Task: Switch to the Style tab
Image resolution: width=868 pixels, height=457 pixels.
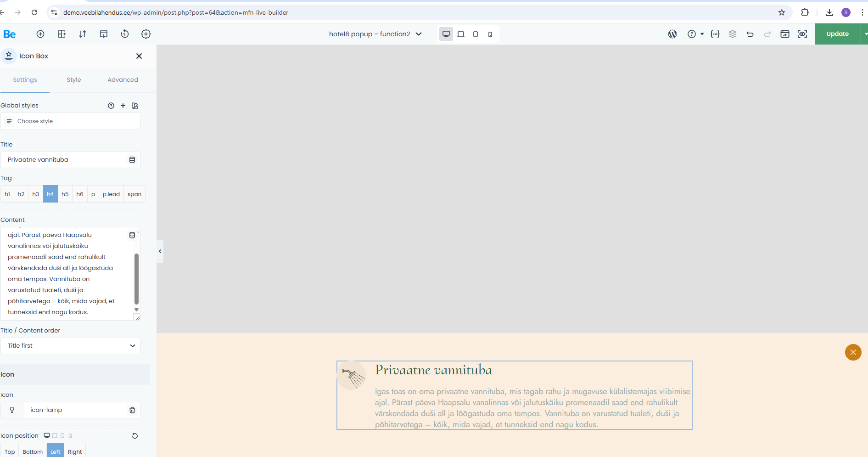Action: (73, 80)
